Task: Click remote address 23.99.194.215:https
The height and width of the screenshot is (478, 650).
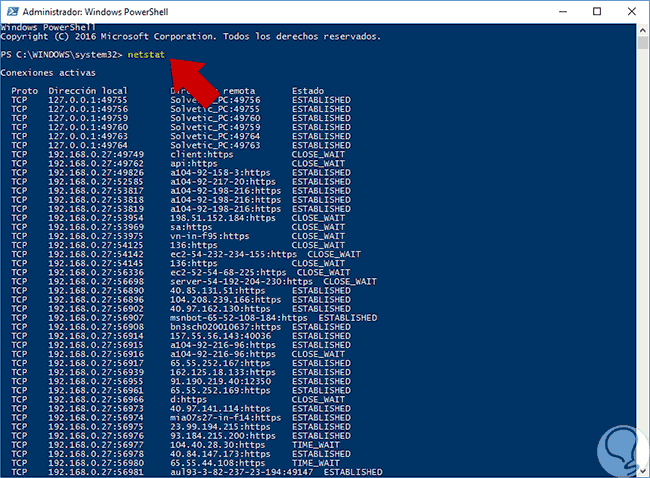Action: (220, 427)
